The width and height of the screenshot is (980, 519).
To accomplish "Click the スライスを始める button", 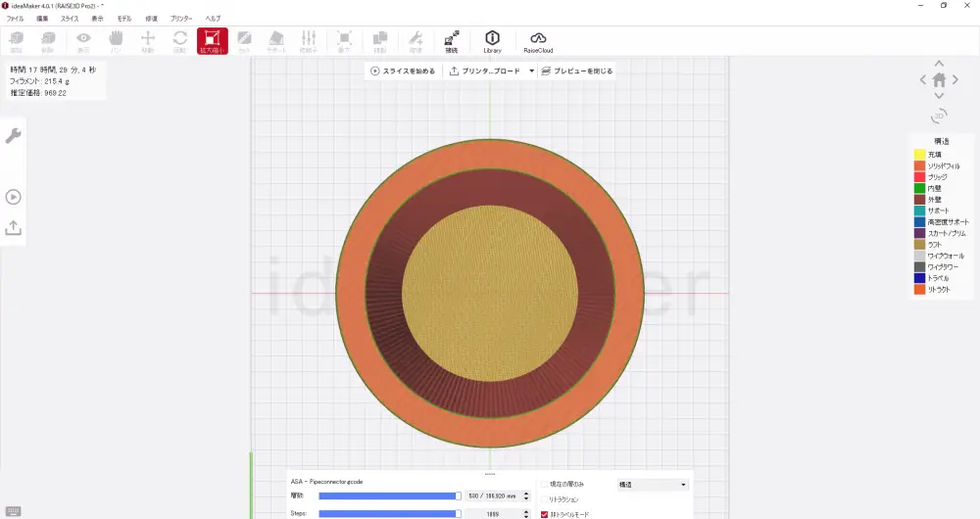I will pyautogui.click(x=403, y=71).
